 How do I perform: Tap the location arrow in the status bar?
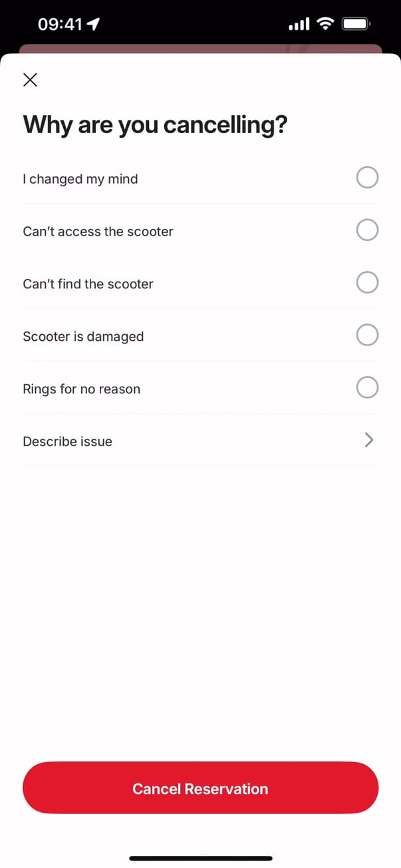pos(93,25)
